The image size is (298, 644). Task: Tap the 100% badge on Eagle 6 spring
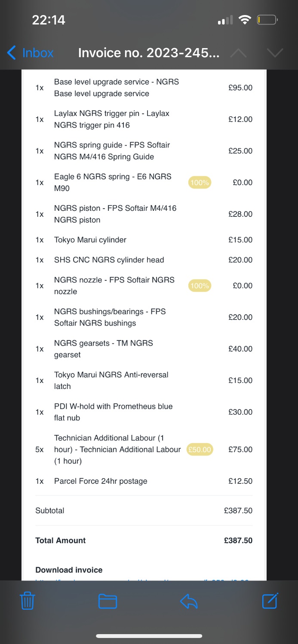(x=200, y=182)
